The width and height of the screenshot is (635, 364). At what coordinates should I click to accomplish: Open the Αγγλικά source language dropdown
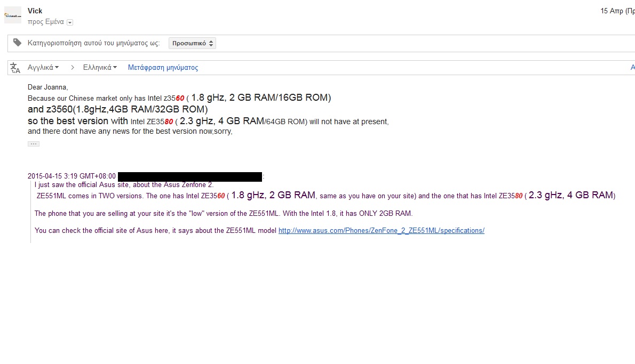(x=43, y=68)
